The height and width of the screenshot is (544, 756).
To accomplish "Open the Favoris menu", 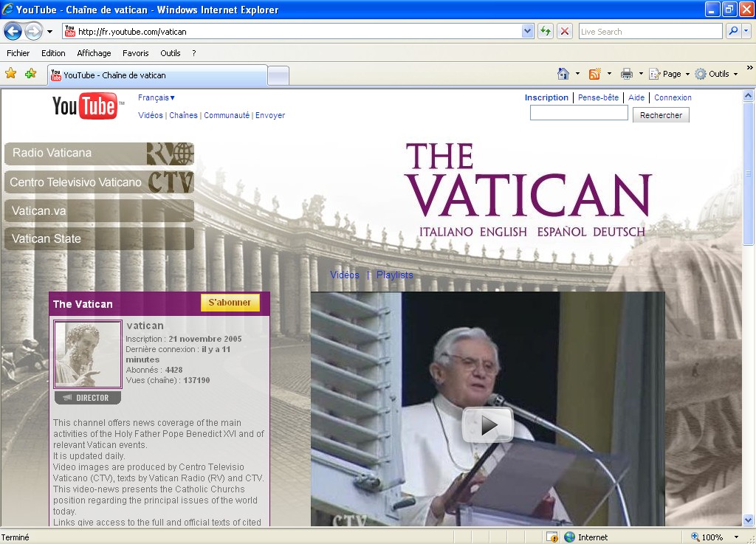I will pos(136,53).
